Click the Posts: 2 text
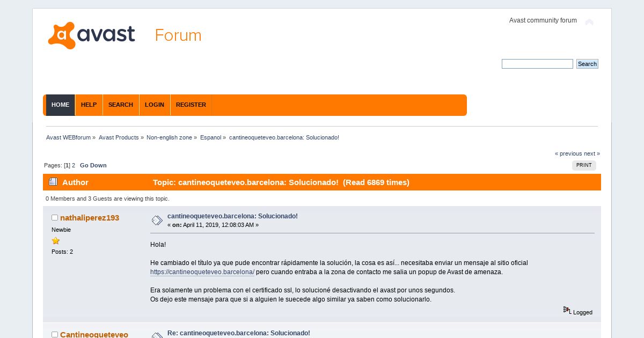The height and width of the screenshot is (338, 644). click(62, 252)
